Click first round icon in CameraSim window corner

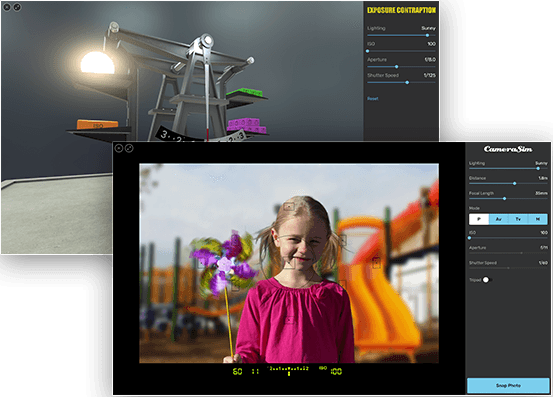point(119,148)
